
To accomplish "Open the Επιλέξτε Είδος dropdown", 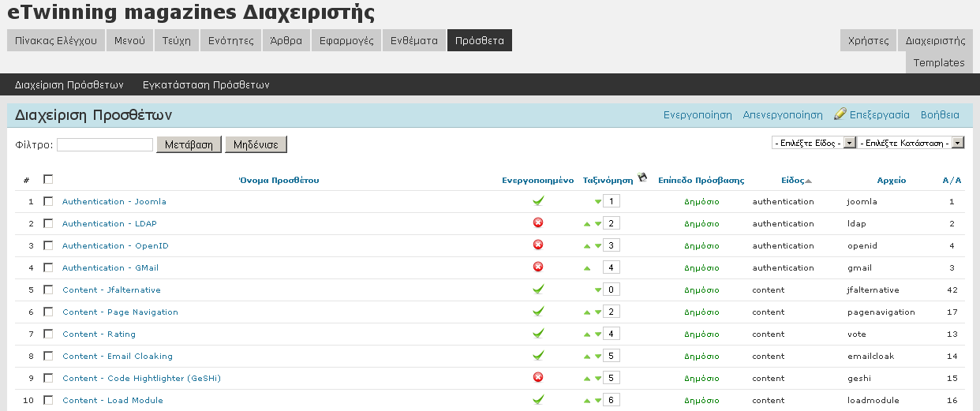I will [x=814, y=143].
